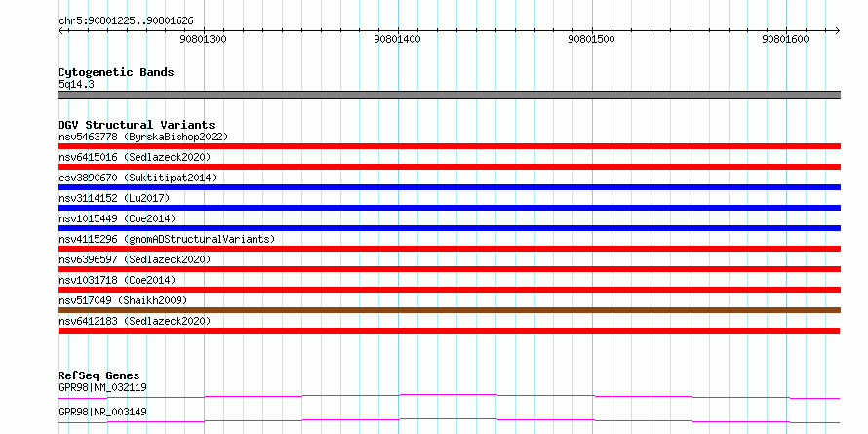The height and width of the screenshot is (434, 868).
Task: Open variant esv3890670 (Suktitipat2014) label
Action: pyautogui.click(x=138, y=178)
